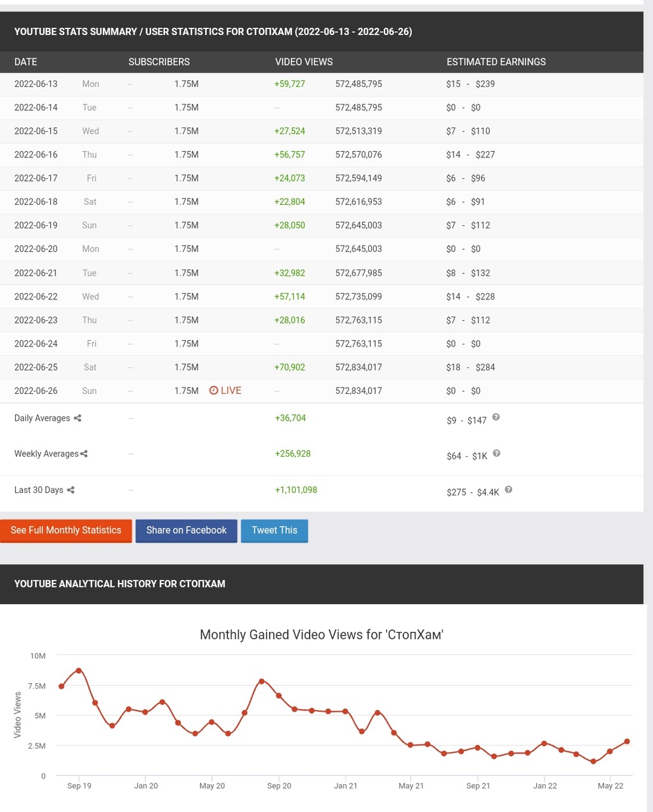Viewport: 653px width, 812px height.
Task: Click the first data point on the chart
Action: point(62,686)
